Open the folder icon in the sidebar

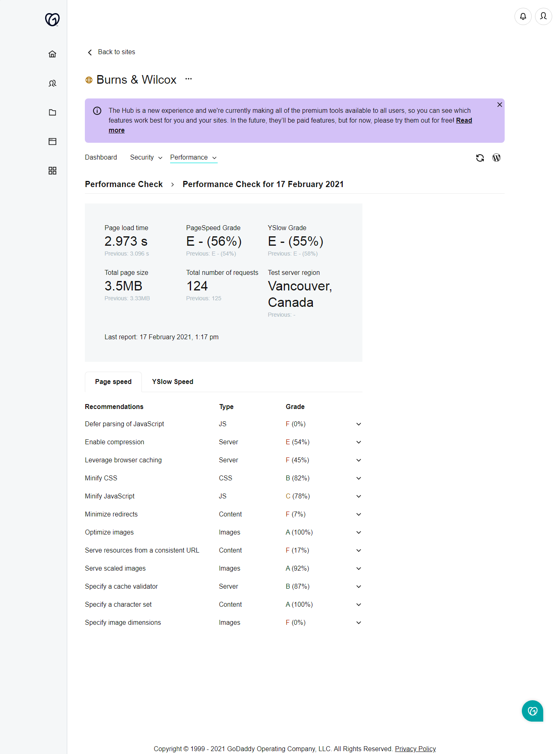(52, 112)
